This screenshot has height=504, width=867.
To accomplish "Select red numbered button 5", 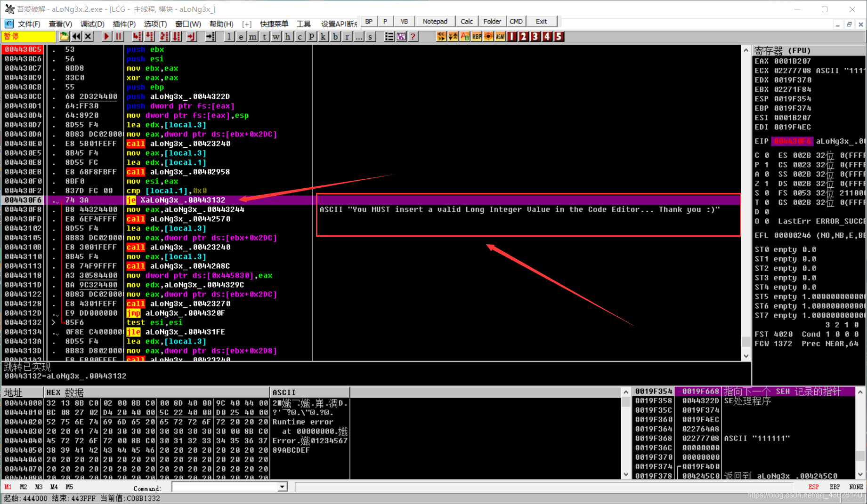I will 559,36.
